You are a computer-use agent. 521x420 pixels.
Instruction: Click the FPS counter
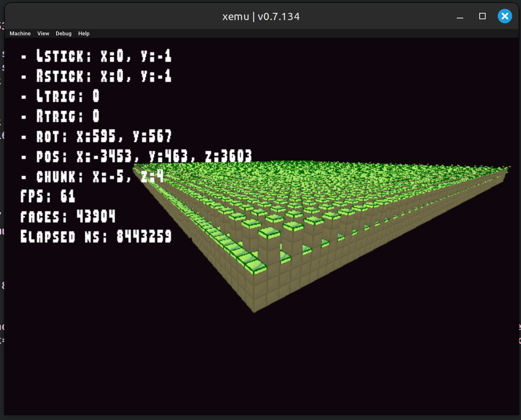click(47, 196)
